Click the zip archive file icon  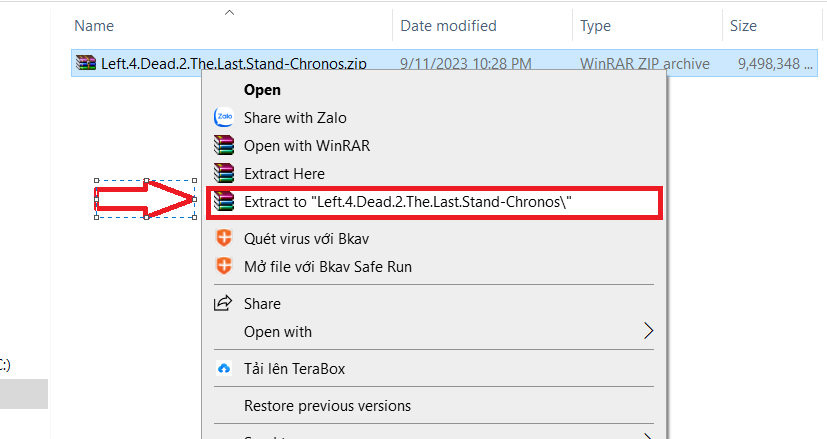click(x=85, y=63)
